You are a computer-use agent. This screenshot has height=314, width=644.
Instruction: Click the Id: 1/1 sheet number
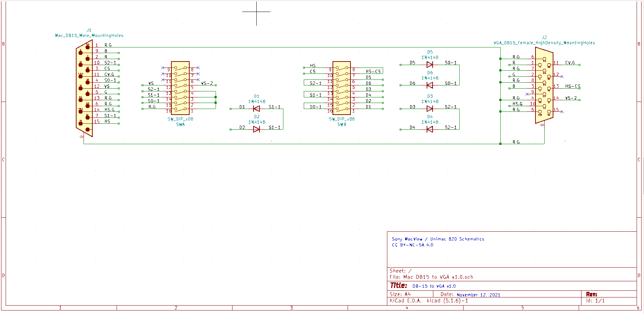tap(596, 301)
